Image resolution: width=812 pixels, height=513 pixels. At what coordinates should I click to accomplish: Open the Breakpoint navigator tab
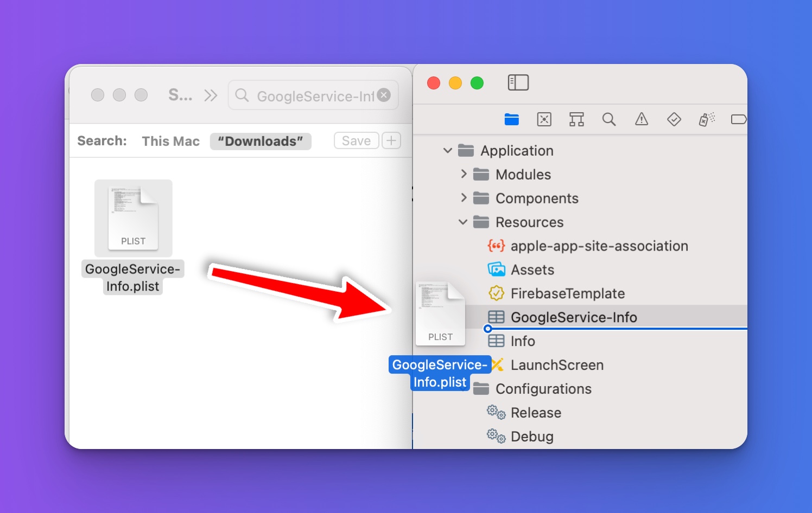[739, 119]
